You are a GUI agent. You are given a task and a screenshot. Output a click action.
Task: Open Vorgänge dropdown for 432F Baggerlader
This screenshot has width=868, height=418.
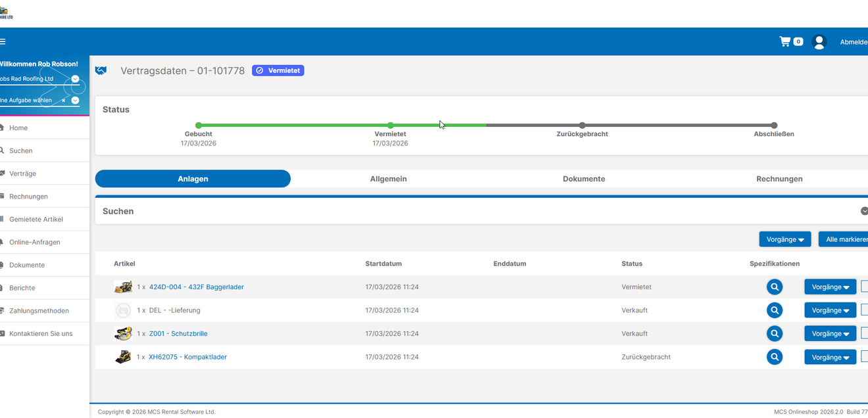pos(831,287)
